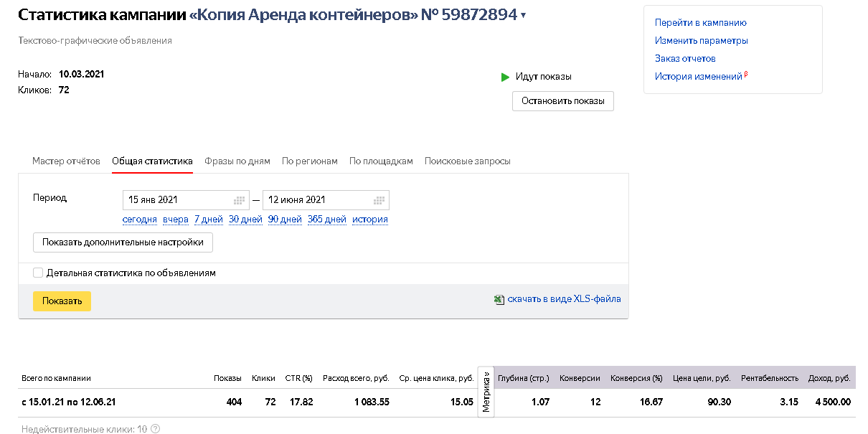Choose the 30 дней period shortcut
The height and width of the screenshot is (434, 868).
(245, 220)
